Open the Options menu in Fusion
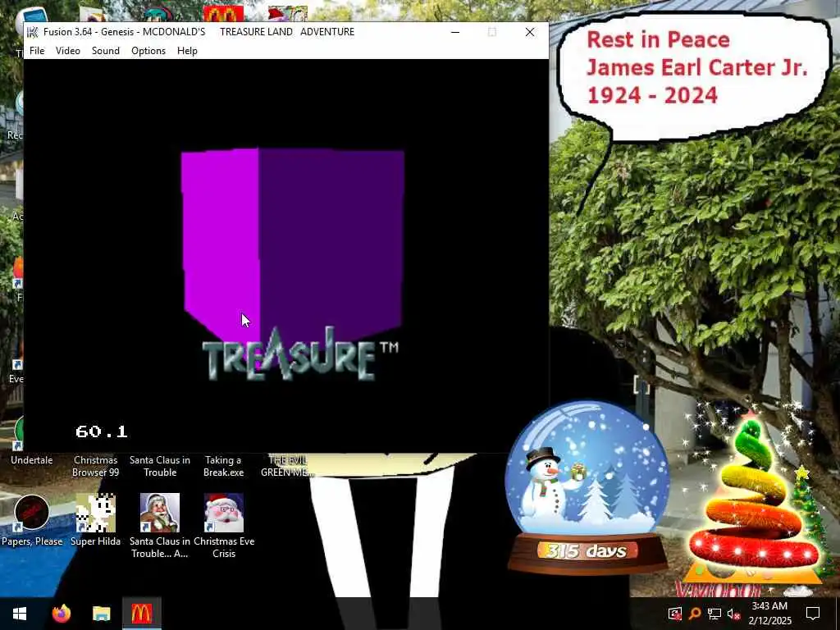Viewport: 840px width, 630px height. 148,51
